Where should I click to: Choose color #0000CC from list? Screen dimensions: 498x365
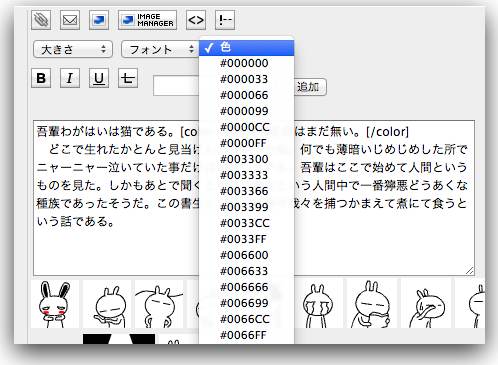tap(247, 127)
